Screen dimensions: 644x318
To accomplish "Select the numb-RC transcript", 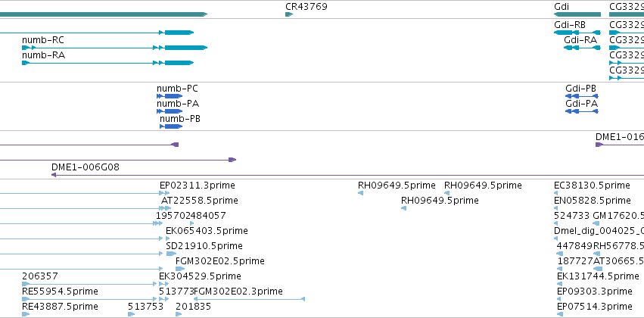I will click(x=114, y=48).
